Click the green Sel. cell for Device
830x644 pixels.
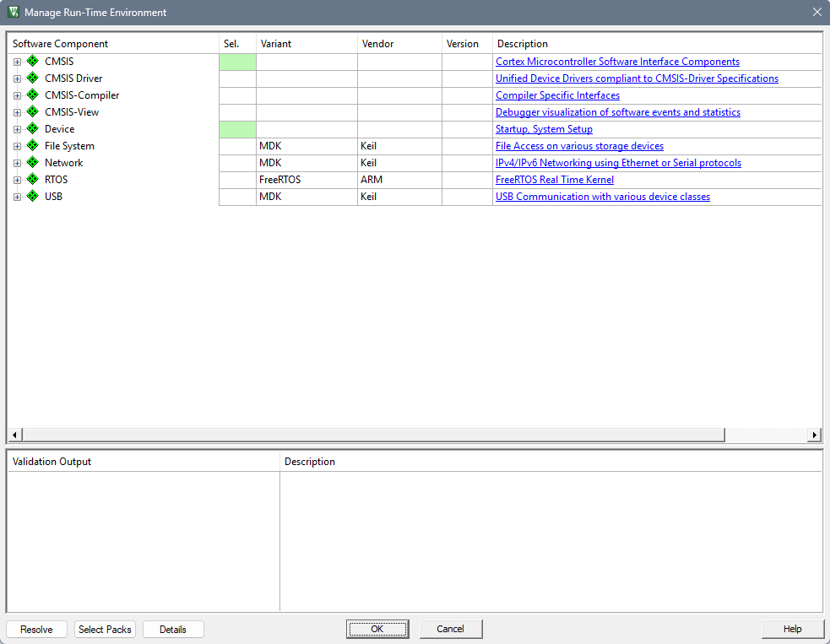[237, 130]
